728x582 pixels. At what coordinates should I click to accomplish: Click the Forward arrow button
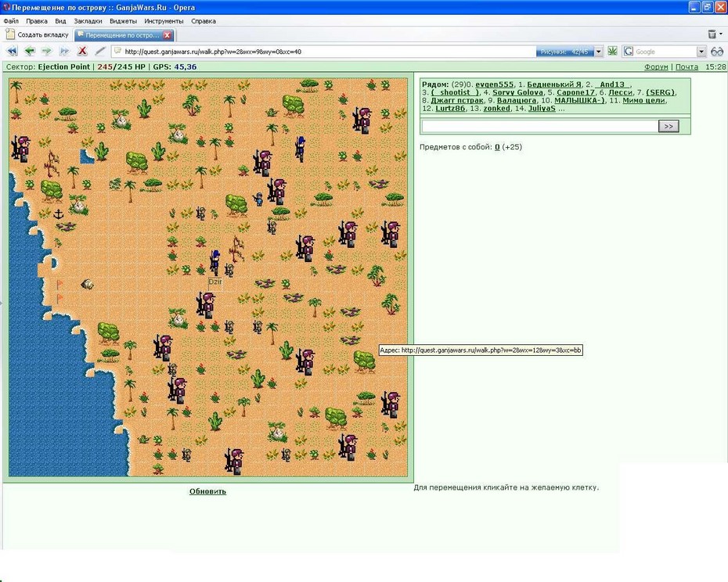coord(46,51)
